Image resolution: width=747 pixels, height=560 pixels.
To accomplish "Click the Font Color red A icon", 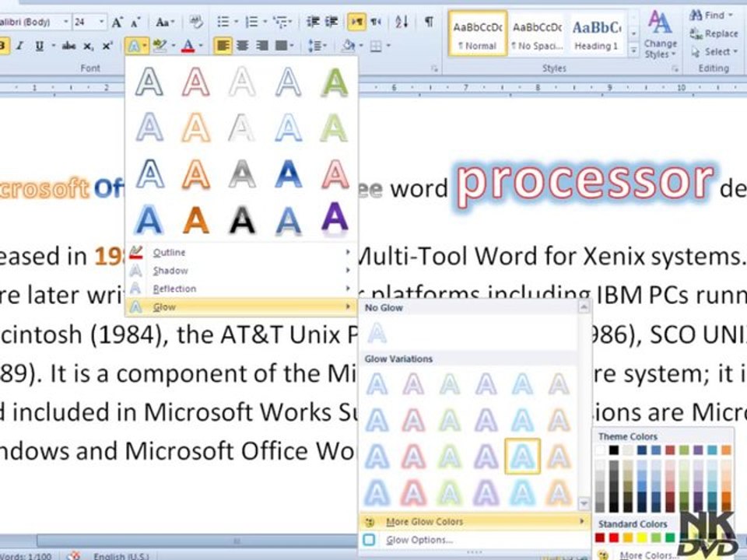I will coord(188,46).
